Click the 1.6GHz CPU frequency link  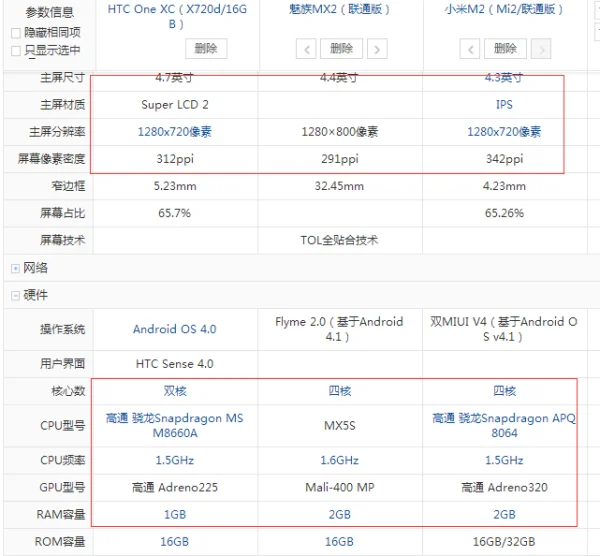339,460
